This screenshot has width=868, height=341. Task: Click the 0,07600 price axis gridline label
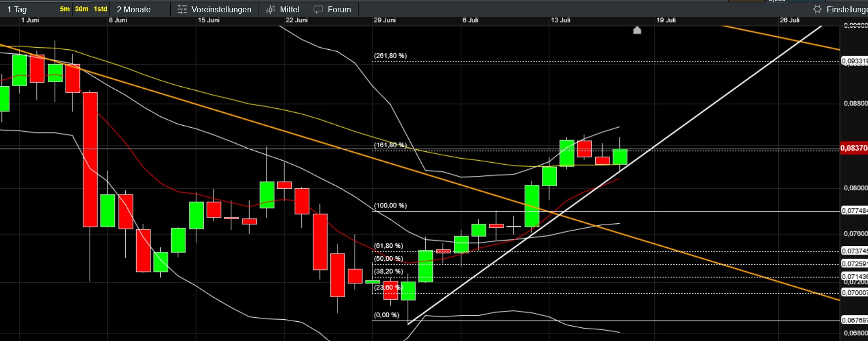[x=855, y=234]
